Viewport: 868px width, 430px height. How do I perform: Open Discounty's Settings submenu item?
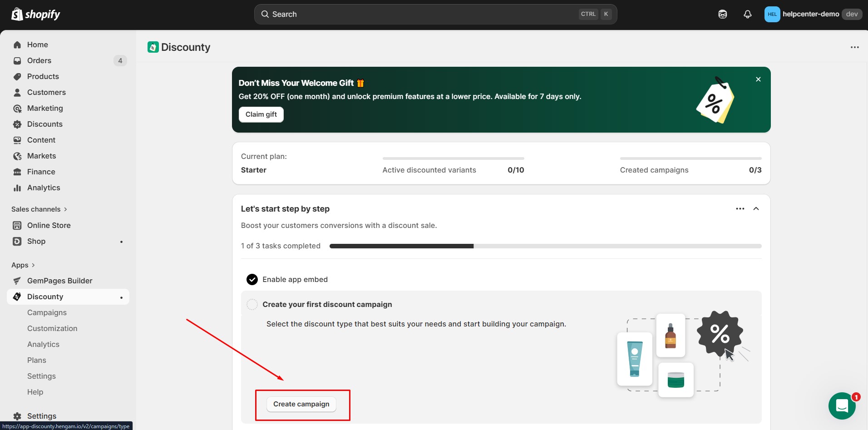click(41, 376)
